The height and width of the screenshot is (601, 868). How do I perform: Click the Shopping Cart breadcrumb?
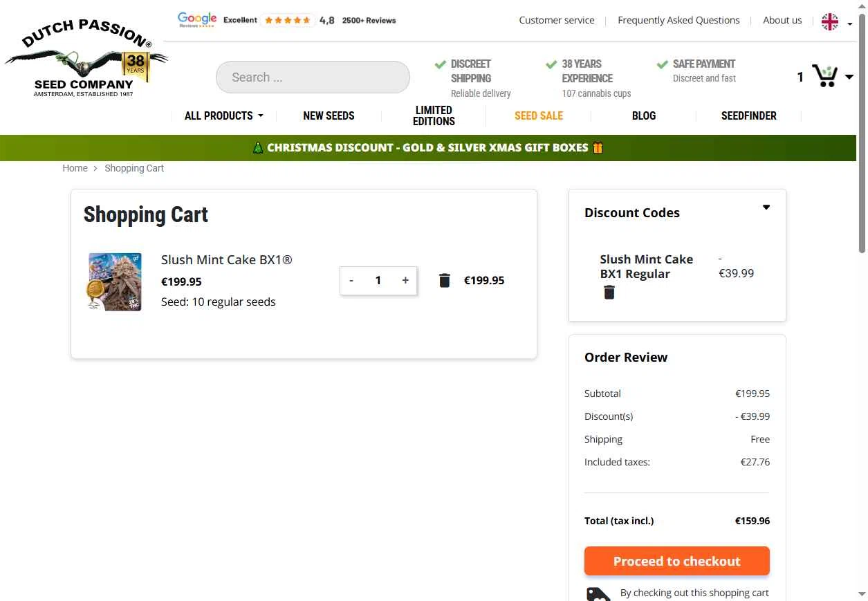(134, 168)
